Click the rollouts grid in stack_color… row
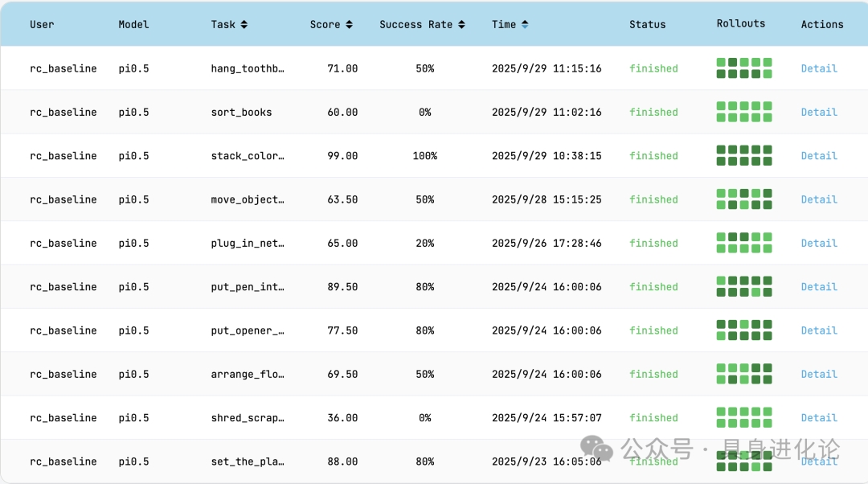868x484 pixels. pyautogui.click(x=744, y=155)
